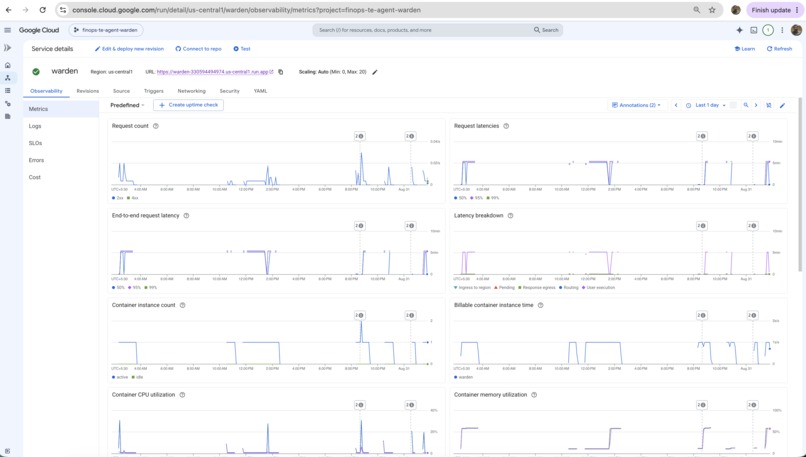Open Logs in the observability sidebar
This screenshot has width=806, height=457.
pyautogui.click(x=35, y=126)
